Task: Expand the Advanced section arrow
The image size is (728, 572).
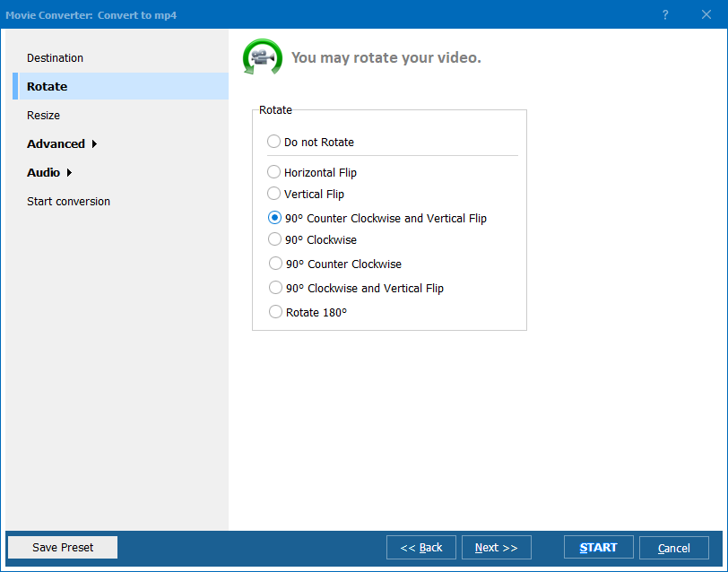Action: pos(94,144)
